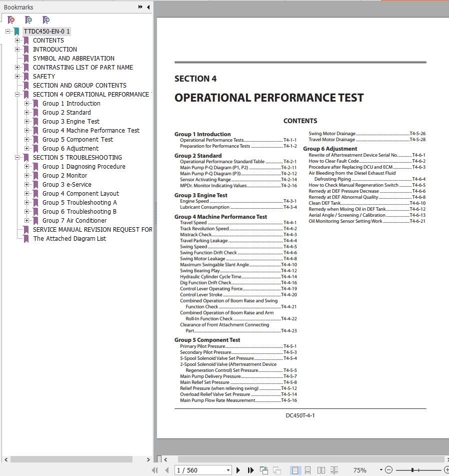Collapse the Bookmarks panel with the left arrow

click(x=148, y=7)
